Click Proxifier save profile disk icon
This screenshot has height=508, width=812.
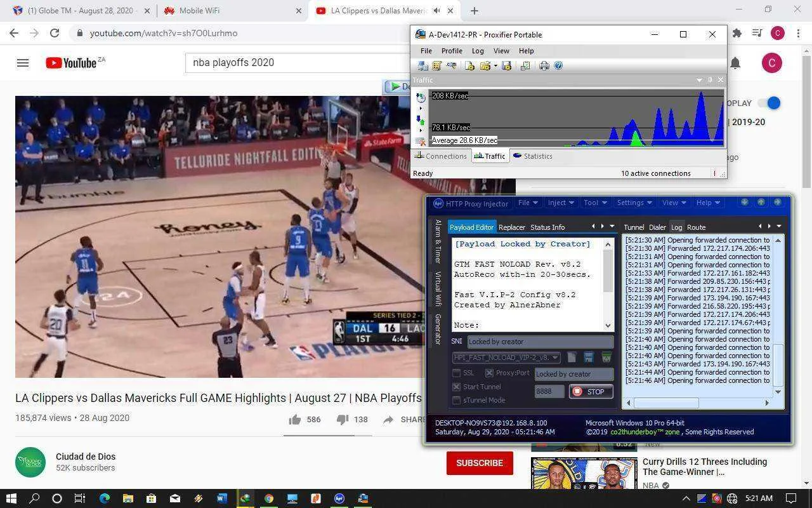506,65
